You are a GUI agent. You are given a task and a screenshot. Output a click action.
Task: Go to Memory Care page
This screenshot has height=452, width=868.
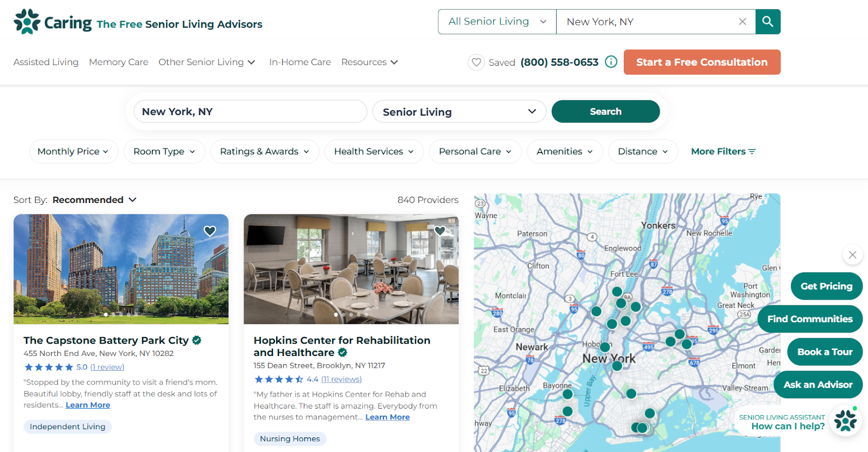(x=119, y=62)
